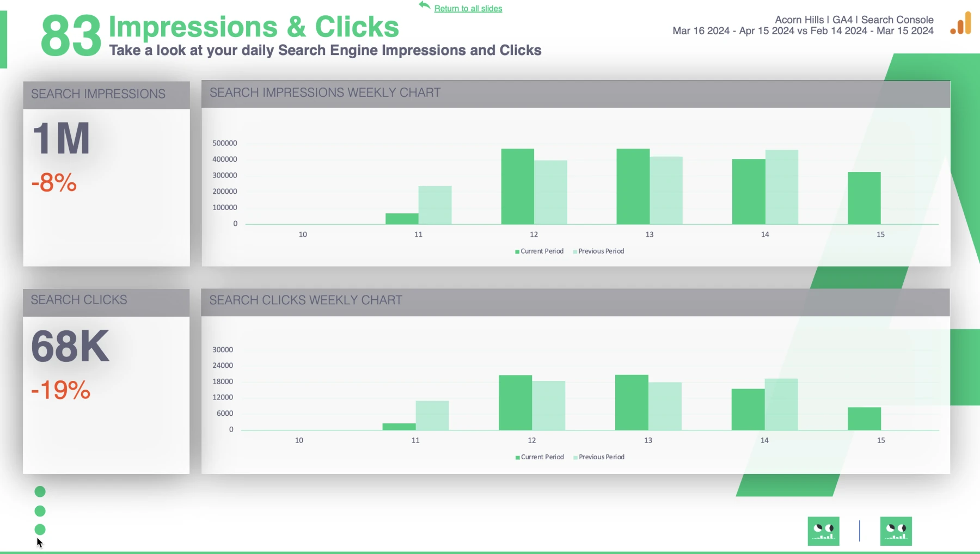Click week 10 label in impressions chart

(303, 235)
